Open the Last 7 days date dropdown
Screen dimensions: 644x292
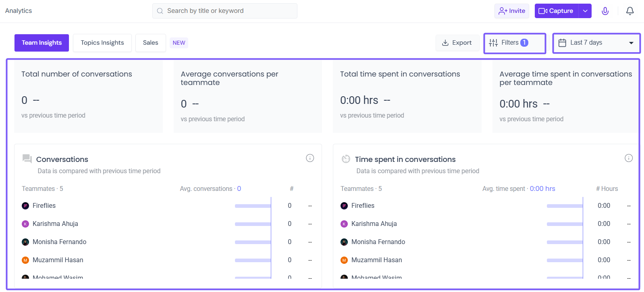(x=596, y=43)
